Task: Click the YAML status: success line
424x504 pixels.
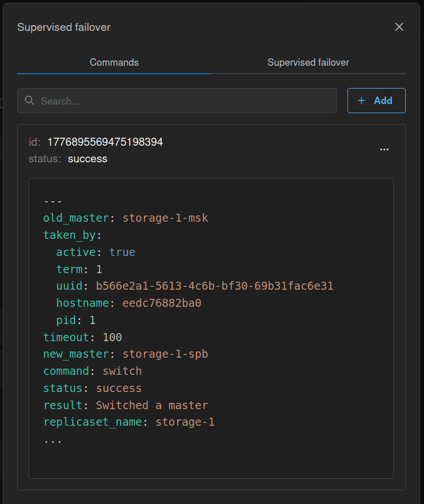Action: click(93, 388)
